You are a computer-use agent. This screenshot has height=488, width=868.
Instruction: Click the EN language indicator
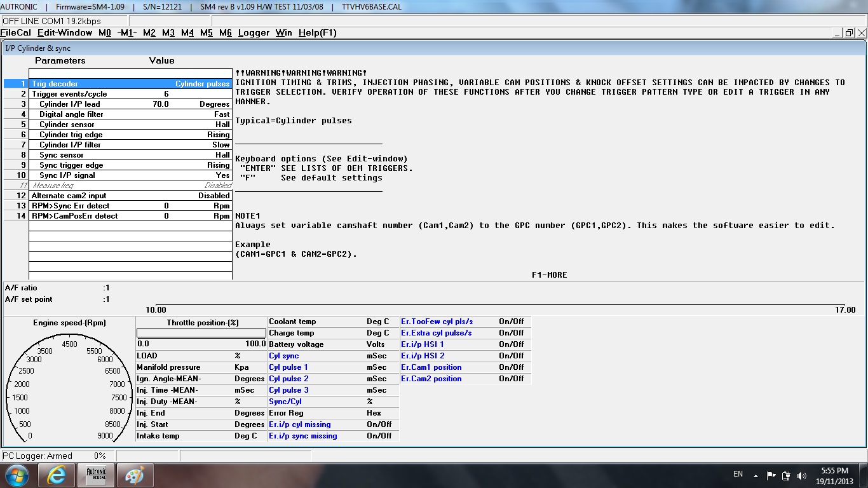(x=738, y=474)
